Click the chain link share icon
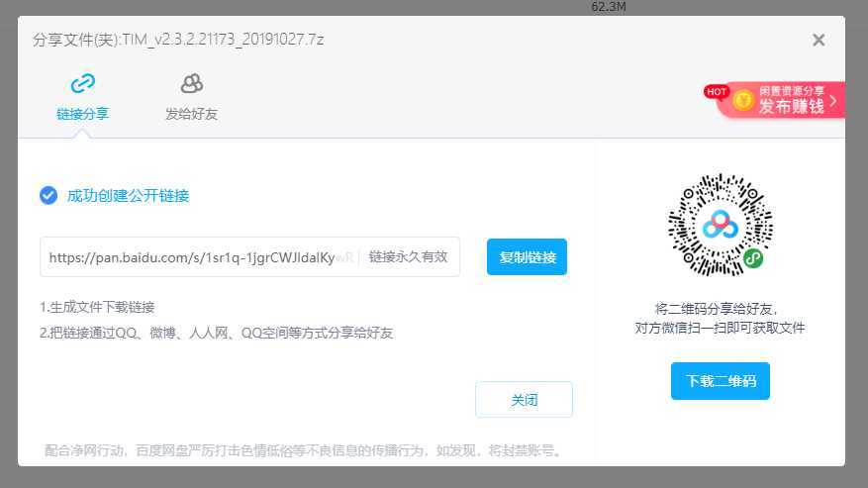 pos(83,83)
